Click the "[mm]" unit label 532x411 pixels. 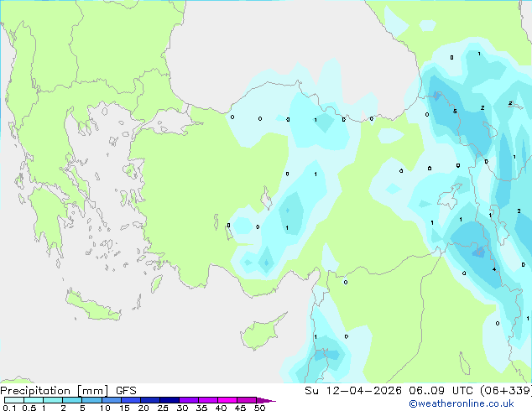pos(92,391)
